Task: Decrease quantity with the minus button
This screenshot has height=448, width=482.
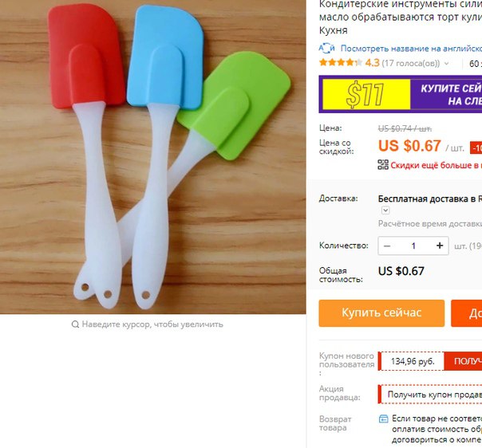Action: [387, 246]
